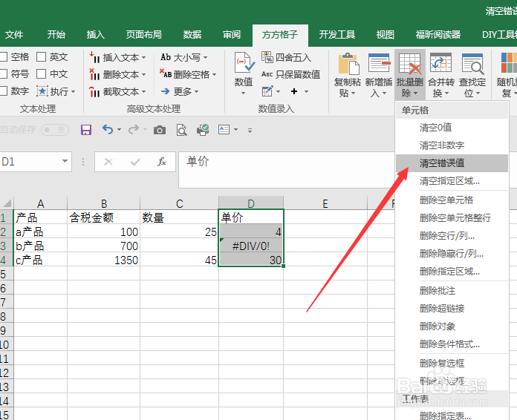The width and height of the screenshot is (517, 420).
Task: Select 清空非数字 menu item
Action: (452, 145)
